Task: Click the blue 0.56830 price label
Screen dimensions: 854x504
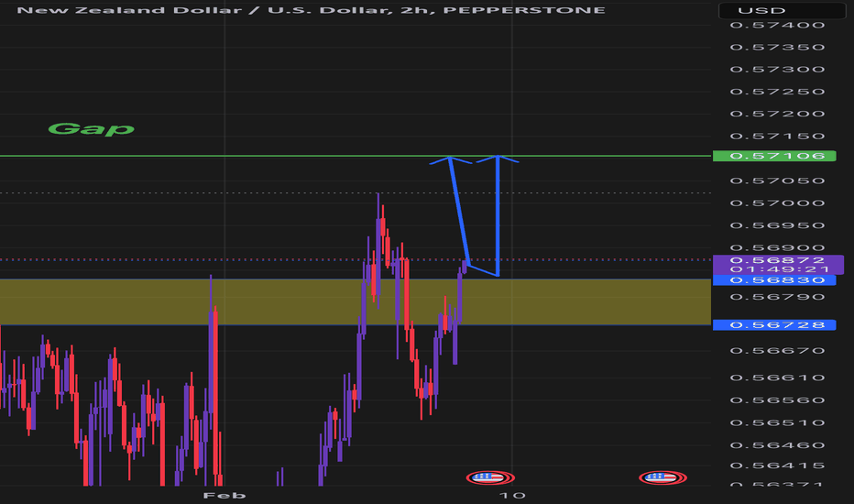Action: click(774, 280)
